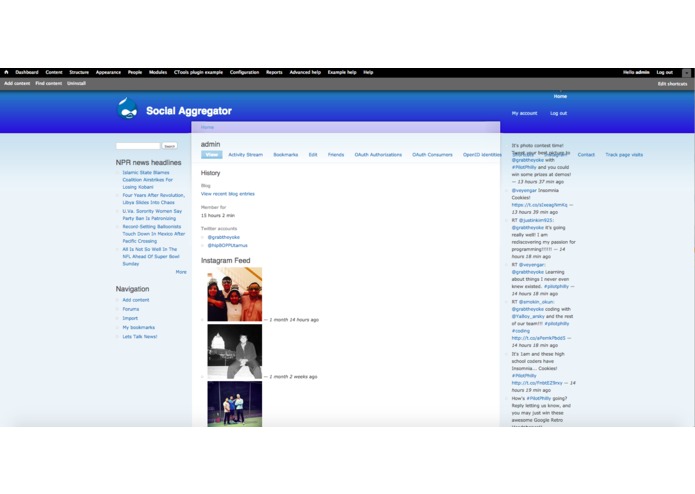The height and width of the screenshot is (494, 695).
Task: Open the Content admin menu
Action: point(54,72)
